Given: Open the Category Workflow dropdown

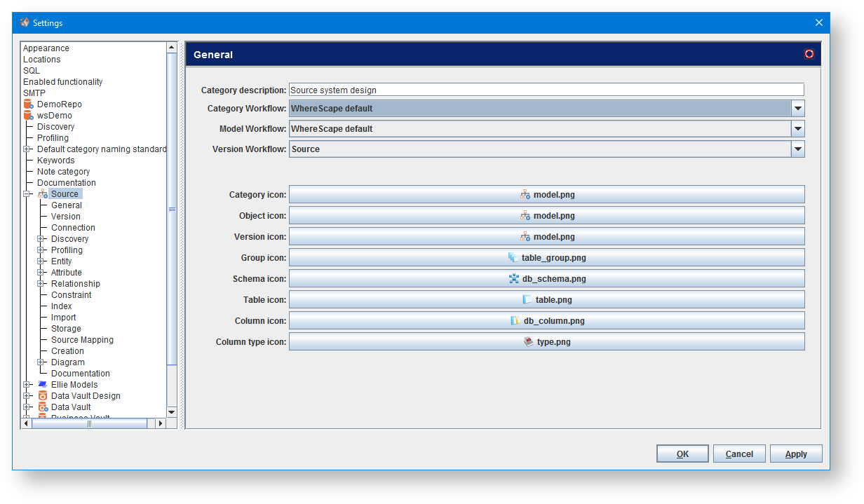Looking at the screenshot, I should click(797, 109).
